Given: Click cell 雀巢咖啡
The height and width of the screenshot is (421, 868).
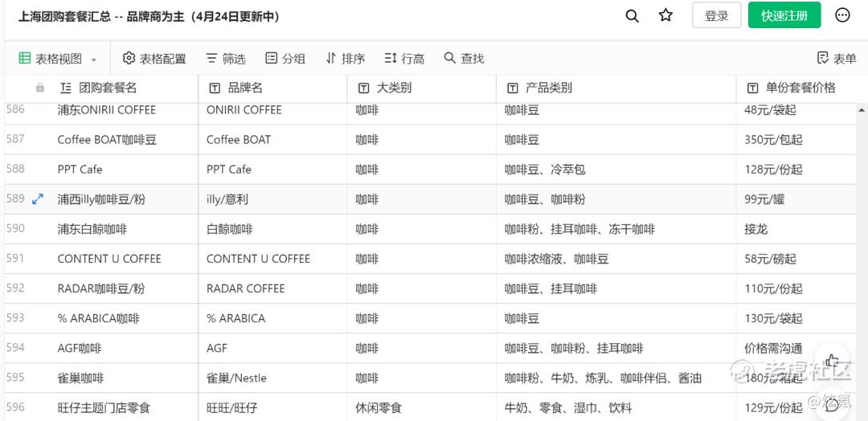Looking at the screenshot, I should (81, 379).
